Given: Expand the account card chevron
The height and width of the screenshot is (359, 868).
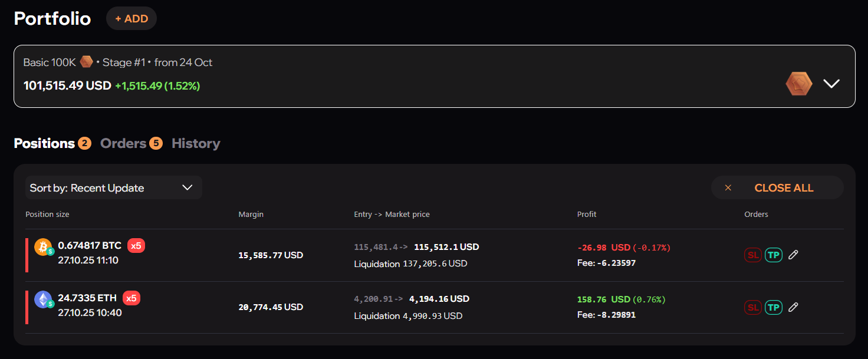Looking at the screenshot, I should click(x=831, y=84).
